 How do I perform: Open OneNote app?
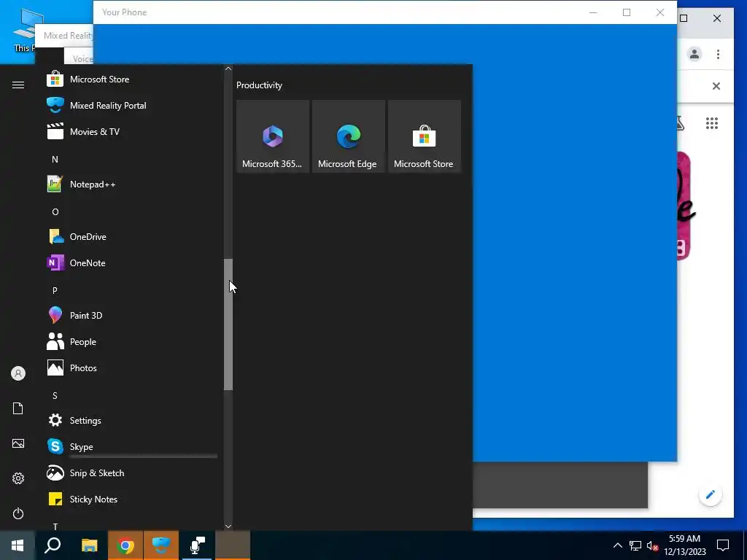(x=131, y=262)
